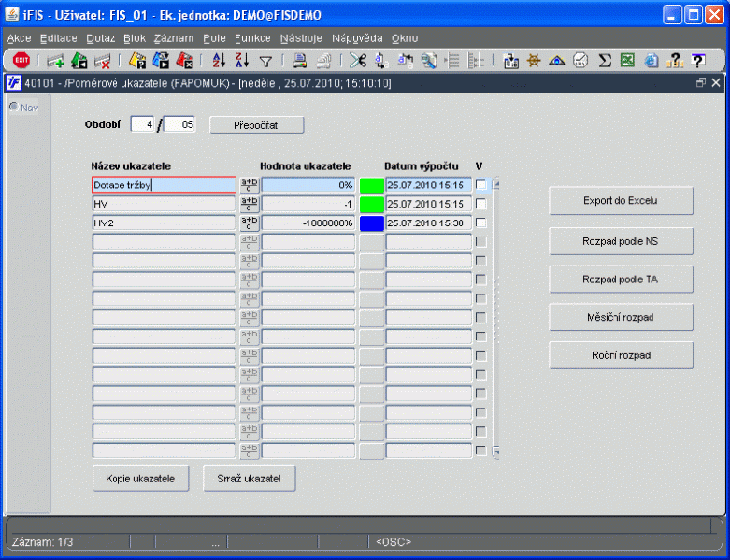This screenshot has width=730, height=560.
Task: Click the red EXIT toolbar icon
Action: tap(21, 60)
